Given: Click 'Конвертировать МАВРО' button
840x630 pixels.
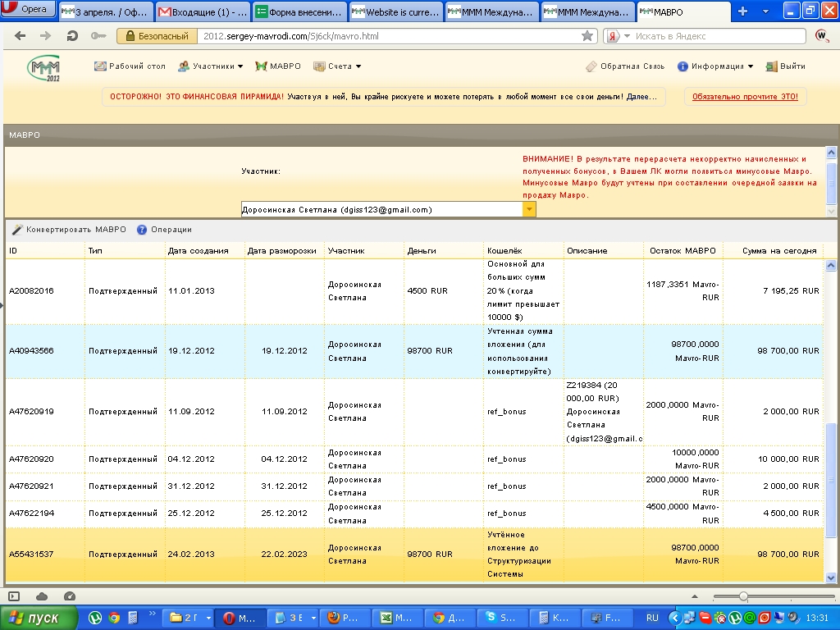Looking at the screenshot, I should pos(69,230).
